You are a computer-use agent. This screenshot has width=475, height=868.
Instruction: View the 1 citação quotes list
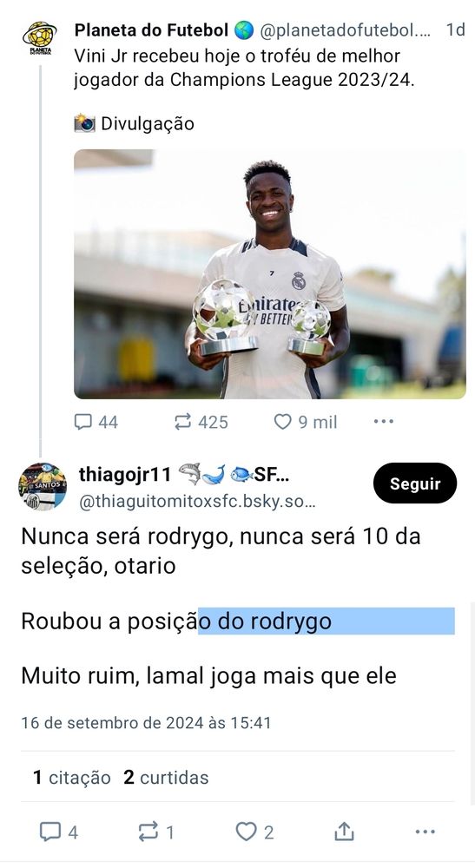[72, 777]
